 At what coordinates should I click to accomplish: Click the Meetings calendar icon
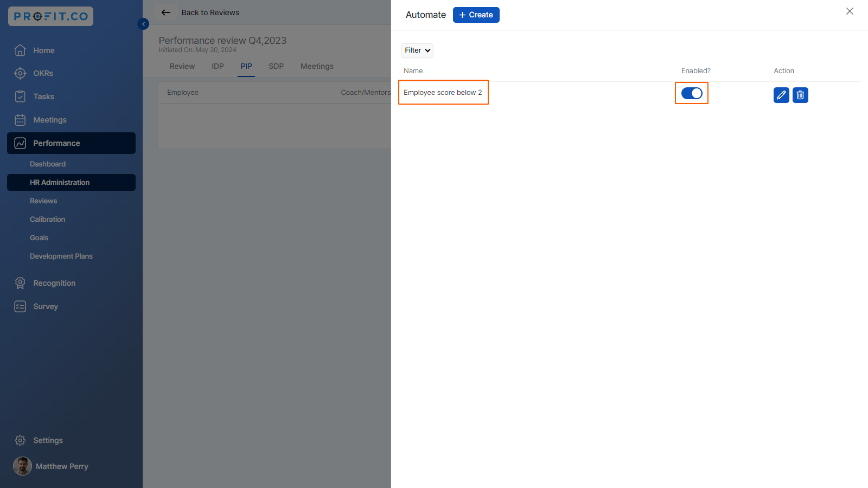tap(20, 120)
